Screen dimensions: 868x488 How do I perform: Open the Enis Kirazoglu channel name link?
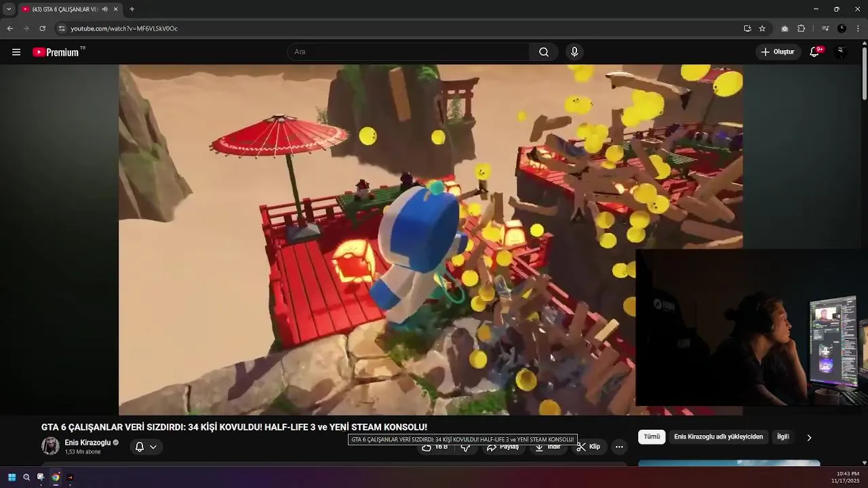click(87, 443)
